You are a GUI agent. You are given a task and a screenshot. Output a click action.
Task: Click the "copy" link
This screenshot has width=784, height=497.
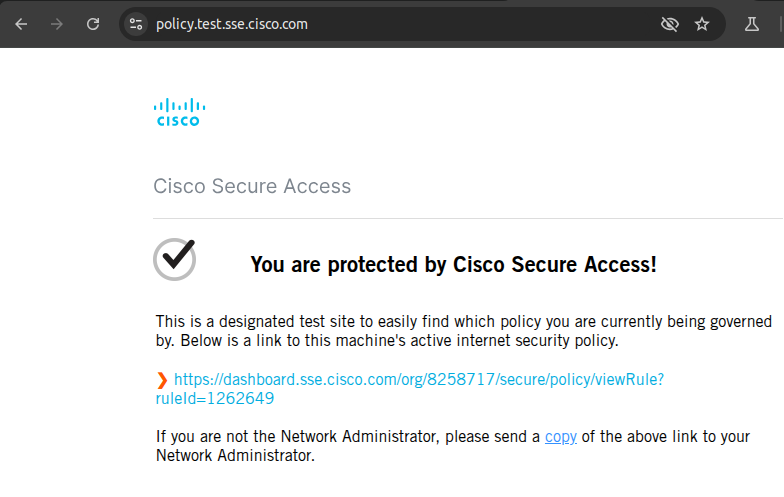560,437
